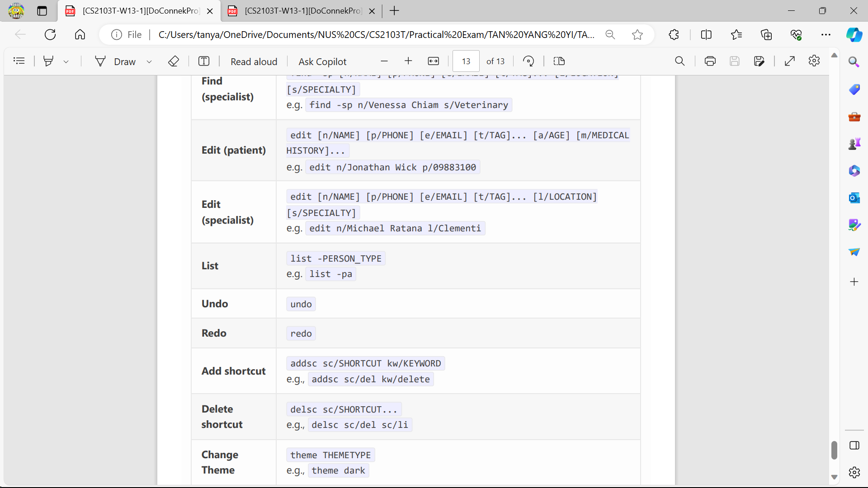Click the Find in PDF search icon
This screenshot has width=868, height=488.
point(679,61)
